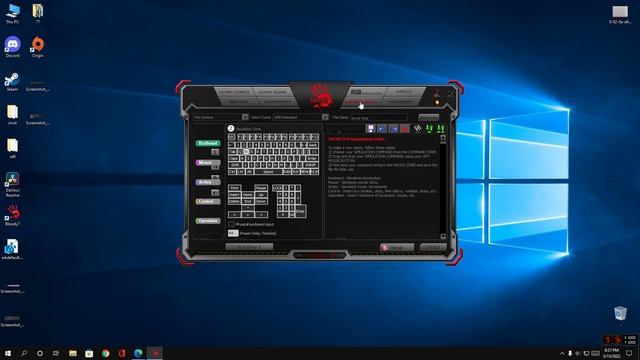Select the Control command category
The height and width of the screenshot is (360, 640).
(207, 201)
